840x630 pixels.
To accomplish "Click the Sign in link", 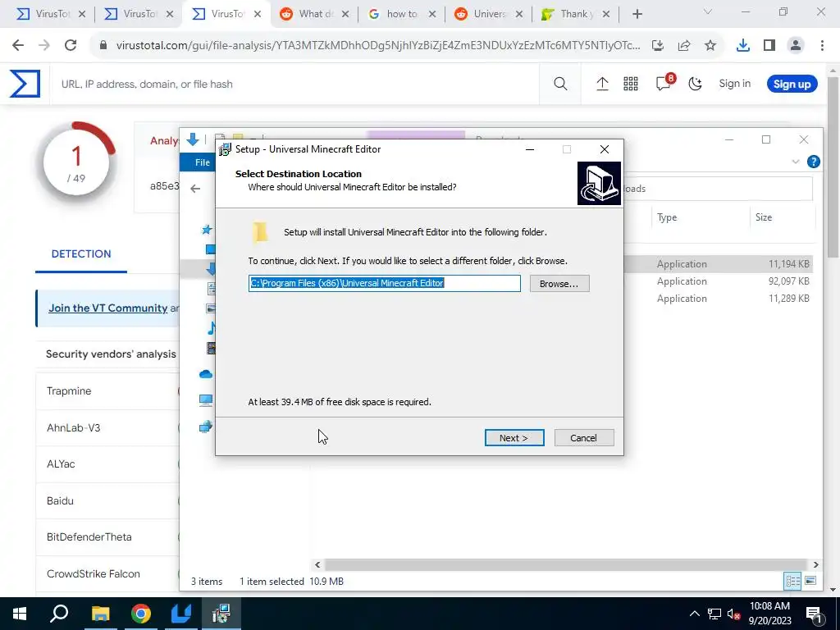I will pos(734,84).
